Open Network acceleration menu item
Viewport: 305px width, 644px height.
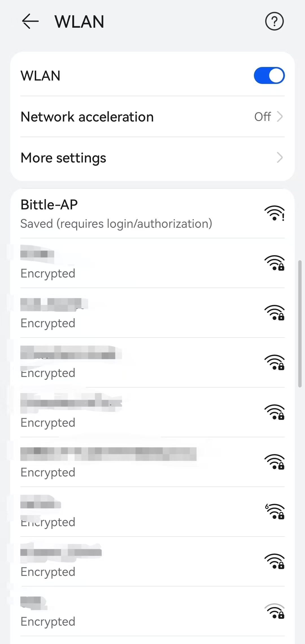point(88,117)
